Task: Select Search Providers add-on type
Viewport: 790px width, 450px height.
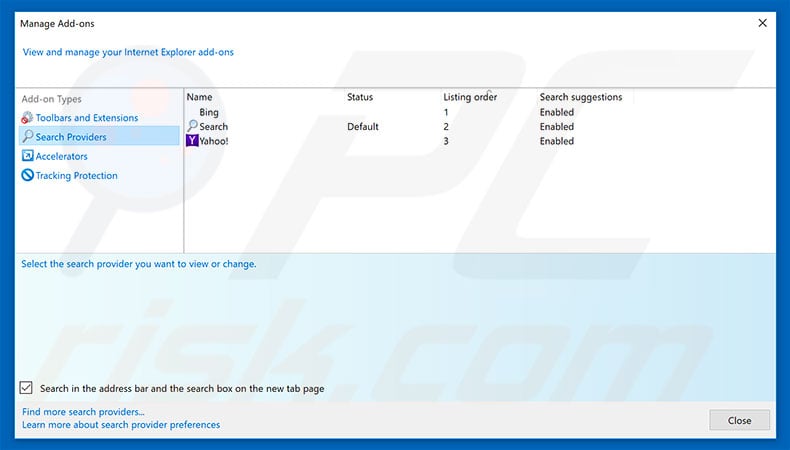Action: pyautogui.click(x=99, y=137)
